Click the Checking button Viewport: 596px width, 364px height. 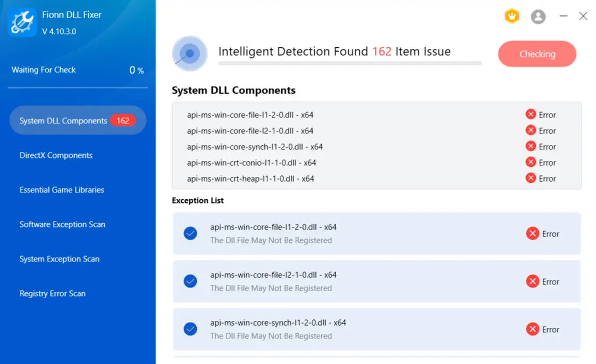[x=536, y=54]
